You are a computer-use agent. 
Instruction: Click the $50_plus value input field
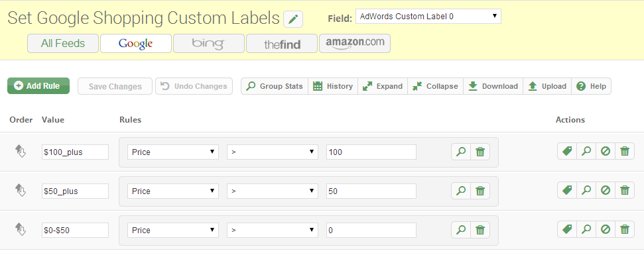coord(75,191)
